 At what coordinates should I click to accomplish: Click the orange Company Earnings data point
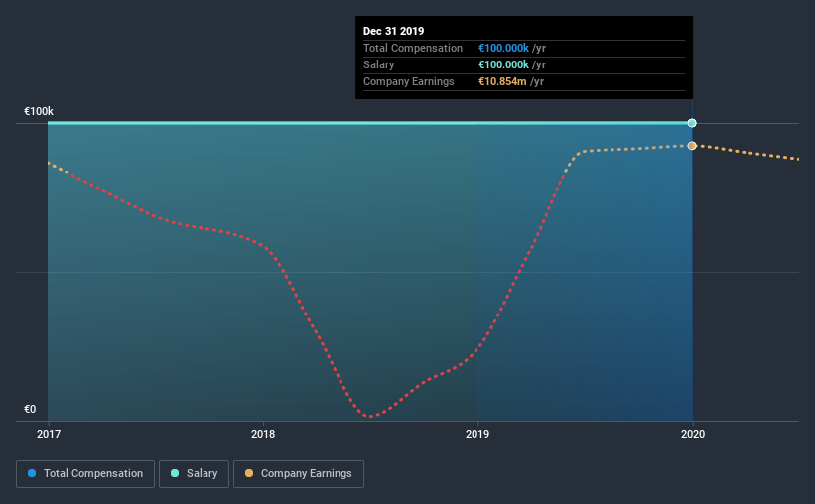692,146
